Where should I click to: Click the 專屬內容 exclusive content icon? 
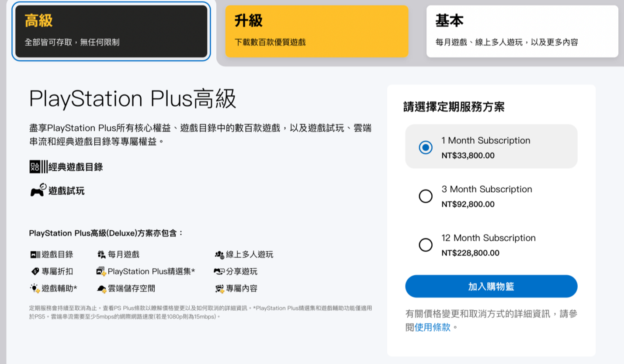219,288
